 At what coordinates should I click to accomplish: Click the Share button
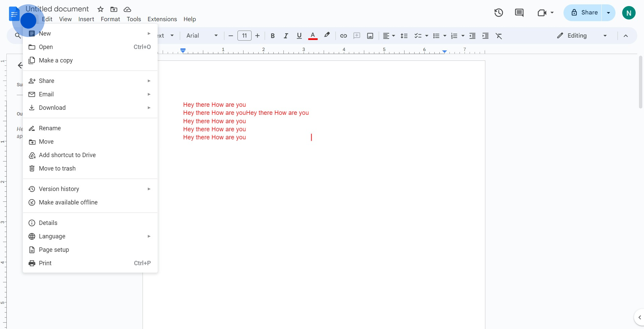tap(583, 13)
